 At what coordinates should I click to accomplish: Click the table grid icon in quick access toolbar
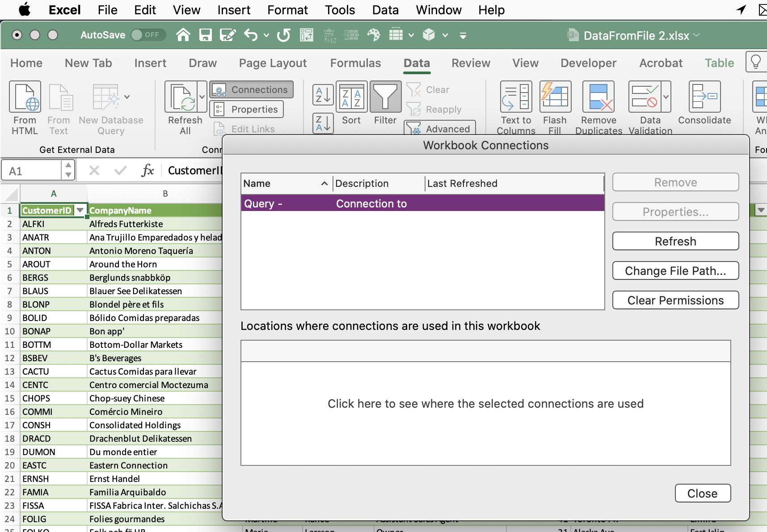pyautogui.click(x=396, y=35)
